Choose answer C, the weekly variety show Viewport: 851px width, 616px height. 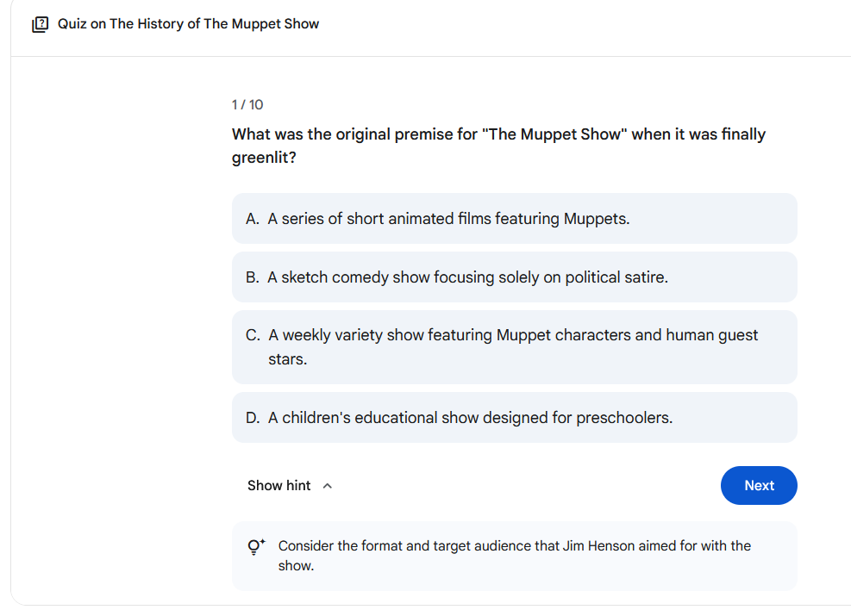click(514, 347)
